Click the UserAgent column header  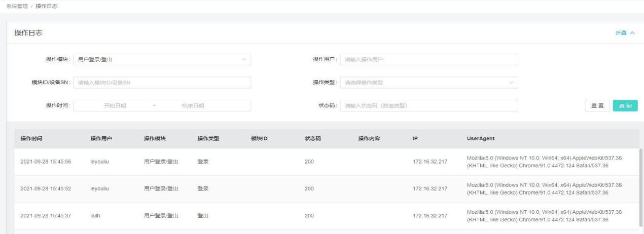pos(480,138)
